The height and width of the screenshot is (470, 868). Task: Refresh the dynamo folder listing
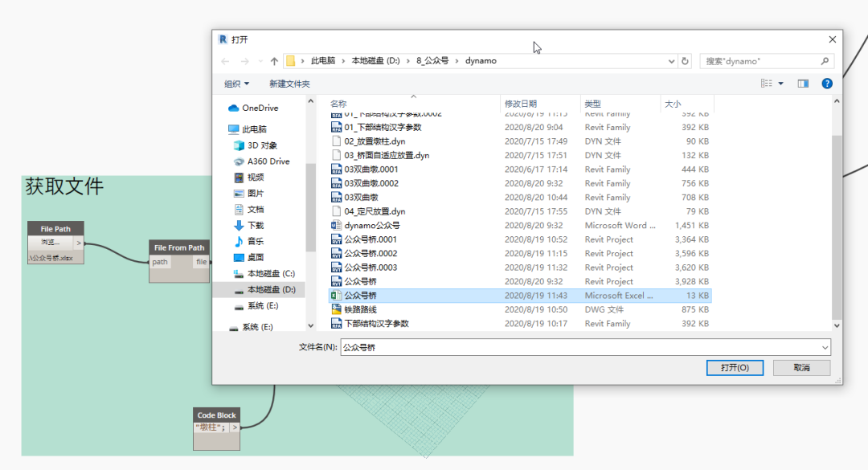[x=685, y=61]
